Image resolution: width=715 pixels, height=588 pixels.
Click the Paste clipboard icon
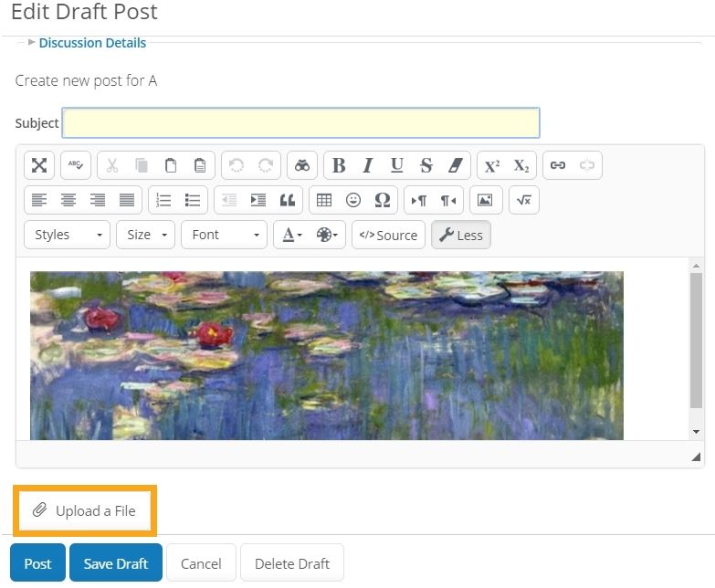[171, 165]
